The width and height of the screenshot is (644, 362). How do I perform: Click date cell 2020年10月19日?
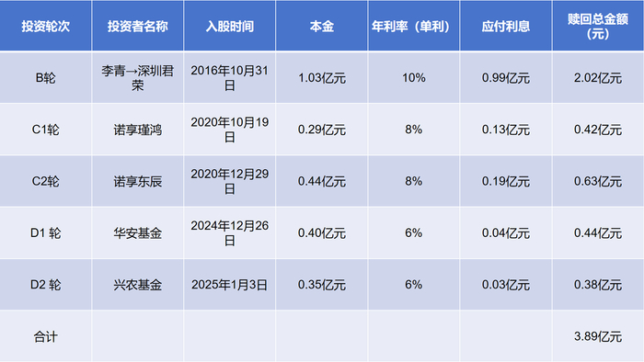(x=230, y=130)
